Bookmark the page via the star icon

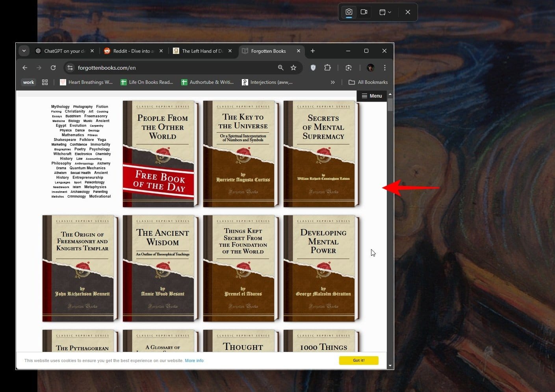pyautogui.click(x=293, y=68)
